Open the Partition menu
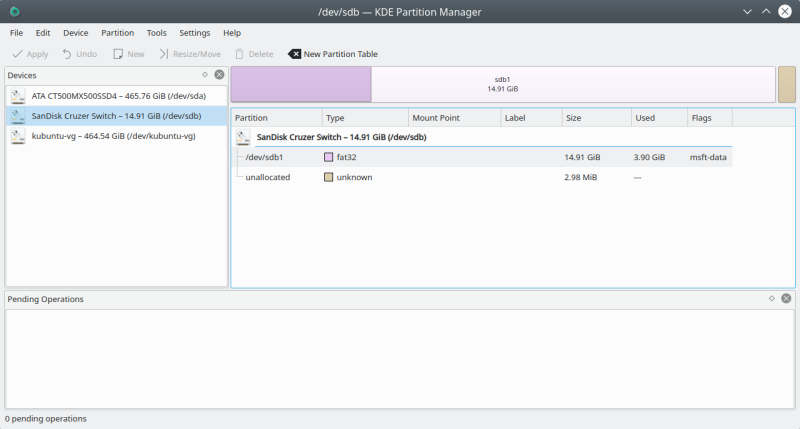 [x=117, y=33]
